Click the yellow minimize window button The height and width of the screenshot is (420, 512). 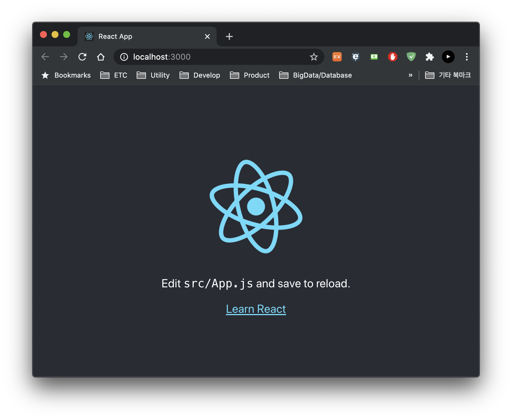pyautogui.click(x=55, y=34)
